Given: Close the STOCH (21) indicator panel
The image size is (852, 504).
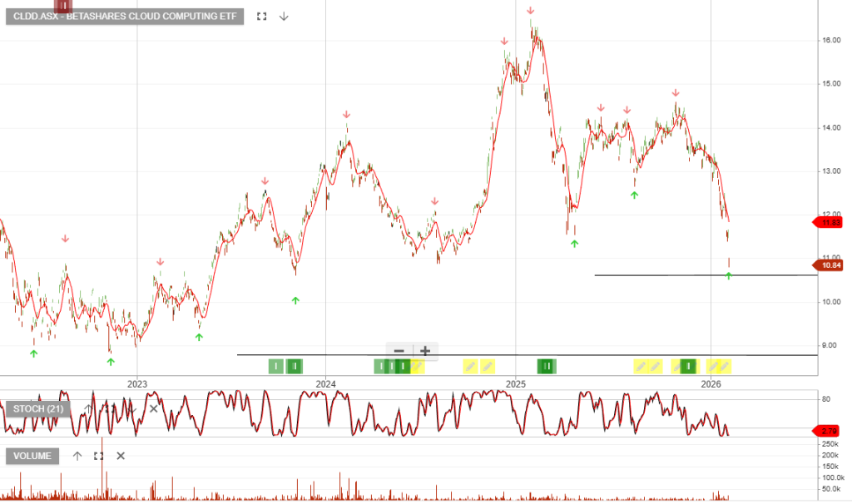Looking at the screenshot, I should pyautogui.click(x=153, y=408).
